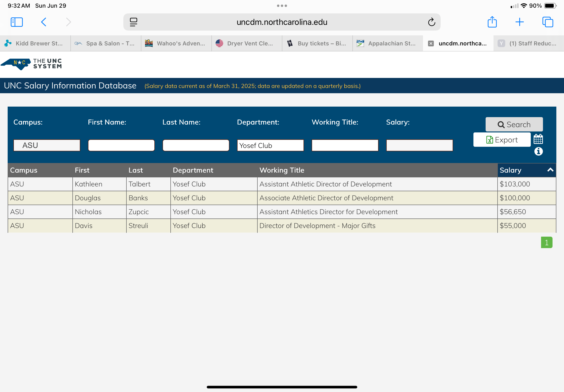This screenshot has width=564, height=392.
Task: Click the Export button
Action: coord(502,140)
